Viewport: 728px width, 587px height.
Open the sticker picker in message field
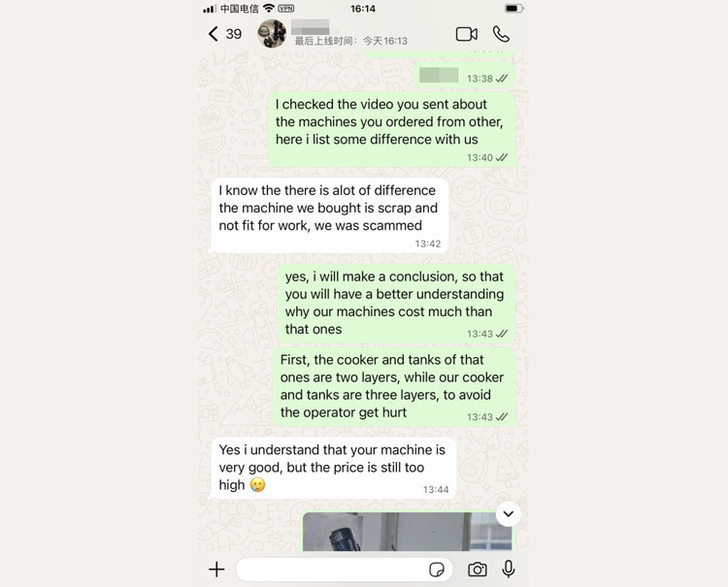pyautogui.click(x=437, y=570)
